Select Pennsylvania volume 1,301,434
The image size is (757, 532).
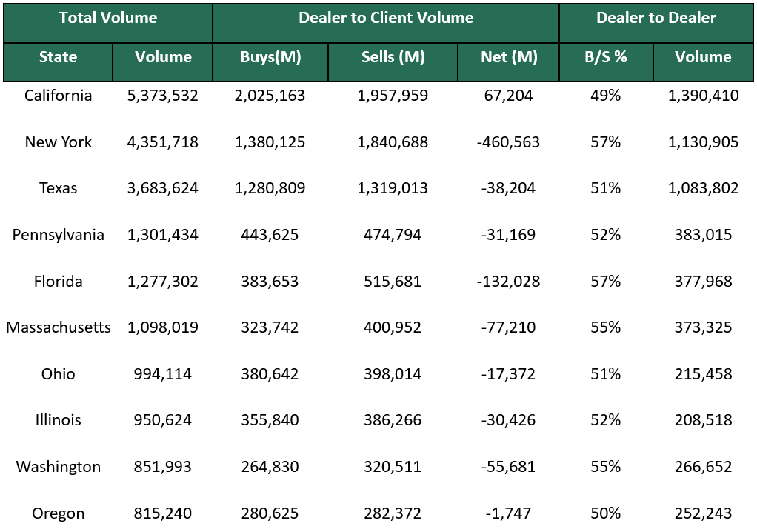pos(163,235)
